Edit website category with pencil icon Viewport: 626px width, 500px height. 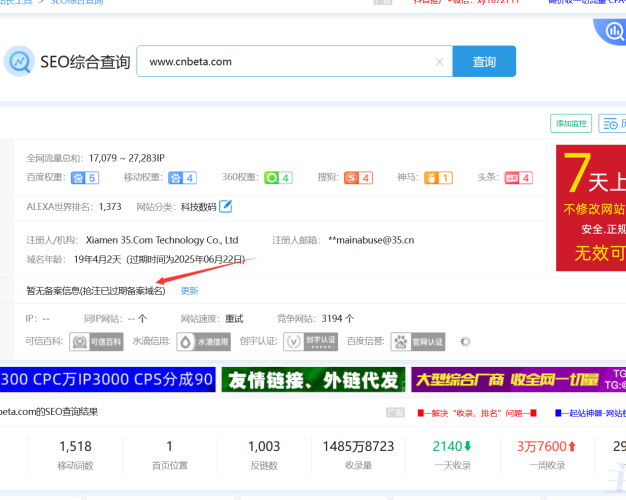tap(226, 206)
